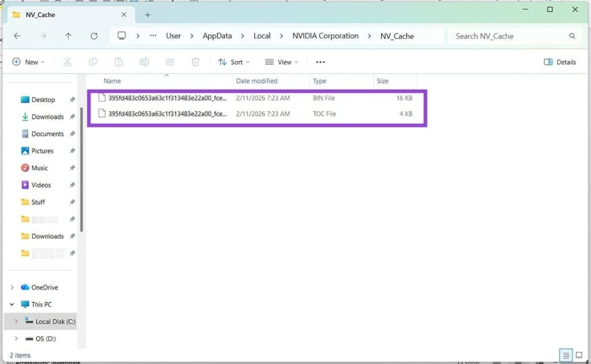591x364 pixels.
Task: Open Videos in the sidebar
Action: (x=41, y=185)
